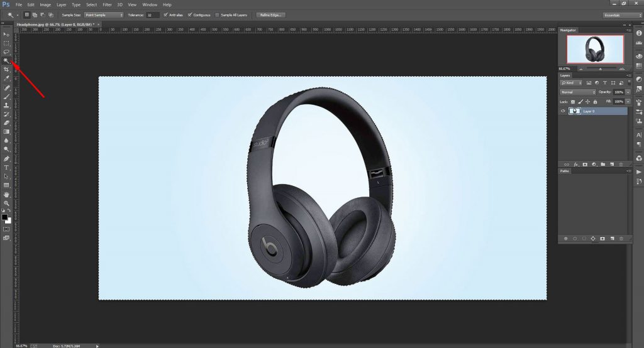Select the Spot Healing Brush tool

click(6, 88)
